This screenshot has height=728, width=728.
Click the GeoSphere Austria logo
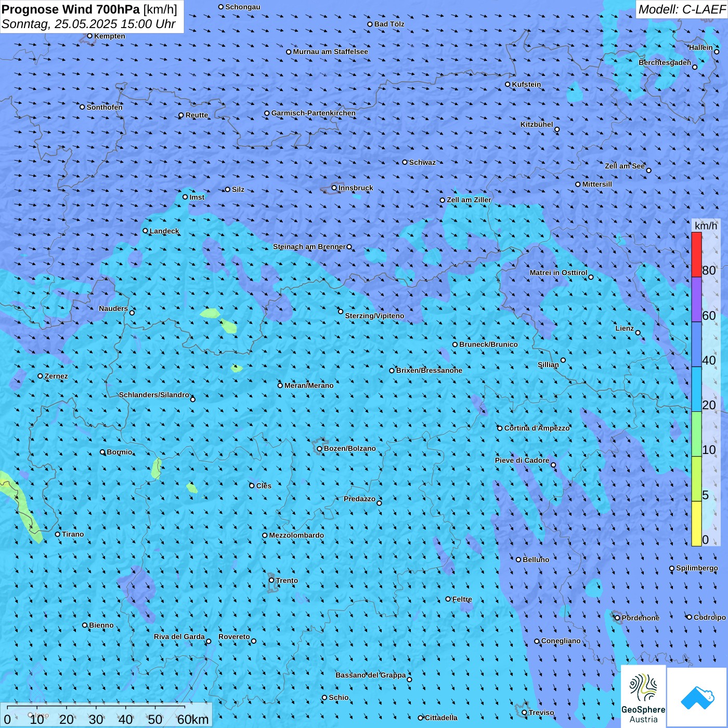pos(643,696)
